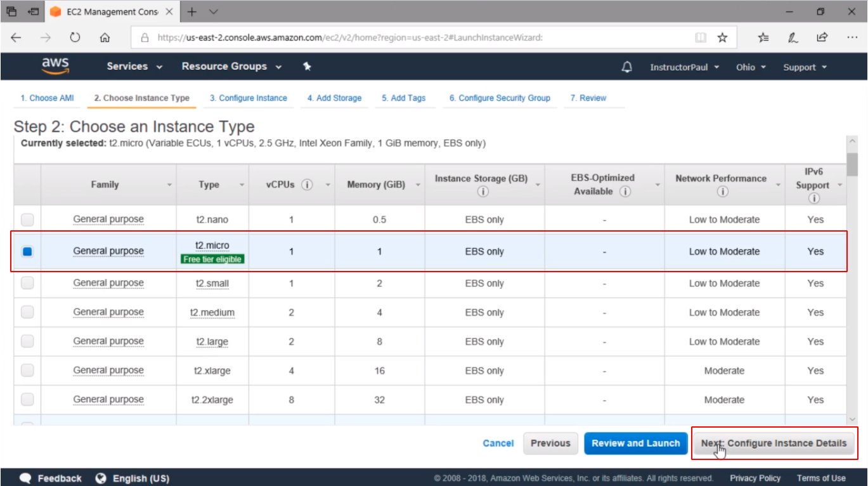The height and width of the screenshot is (486, 868).
Task: Open the Privacy Policy link
Action: tap(755, 478)
